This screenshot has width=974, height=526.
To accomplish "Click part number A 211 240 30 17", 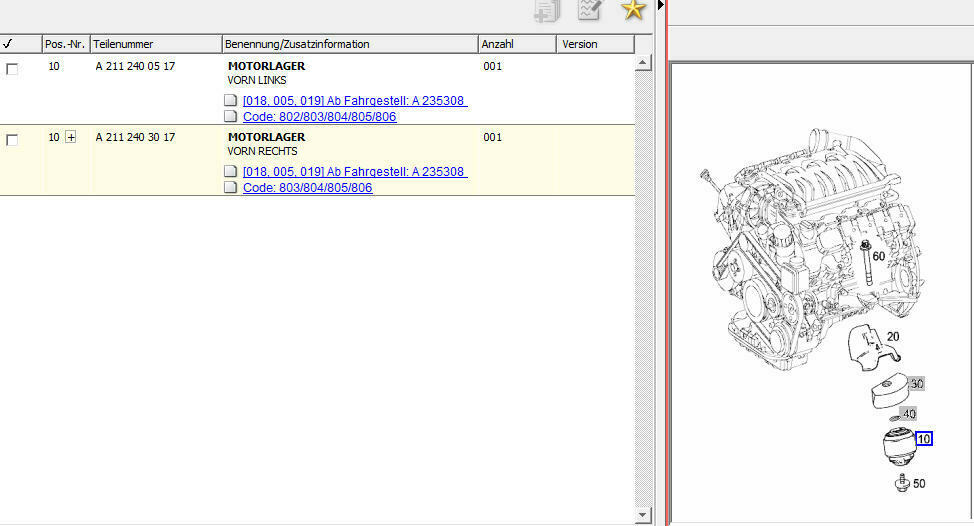I will tap(135, 137).
